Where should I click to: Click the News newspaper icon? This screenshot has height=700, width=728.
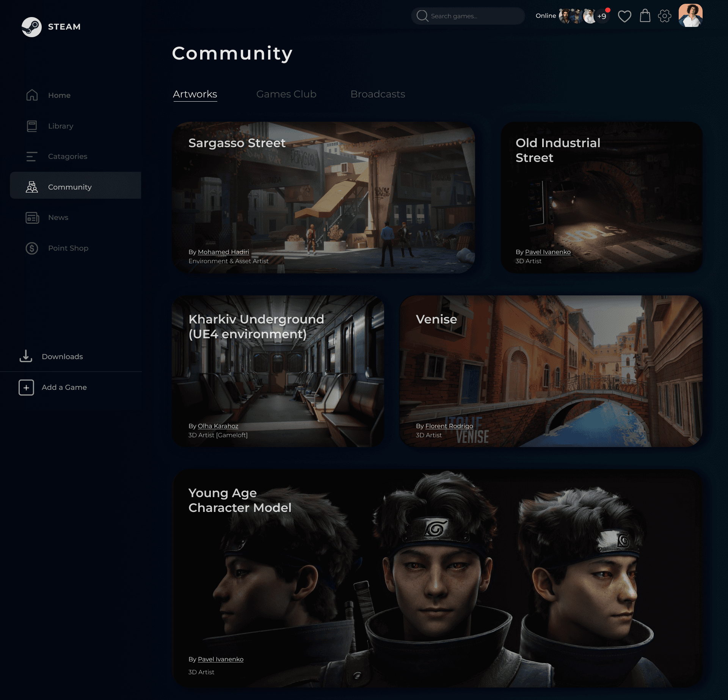pos(32,218)
